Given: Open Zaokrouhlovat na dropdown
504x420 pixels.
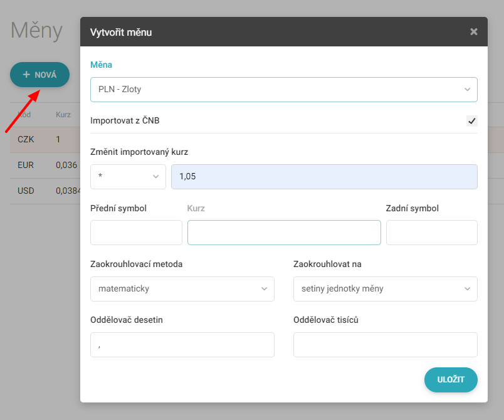Looking at the screenshot, I should pyautogui.click(x=385, y=288).
